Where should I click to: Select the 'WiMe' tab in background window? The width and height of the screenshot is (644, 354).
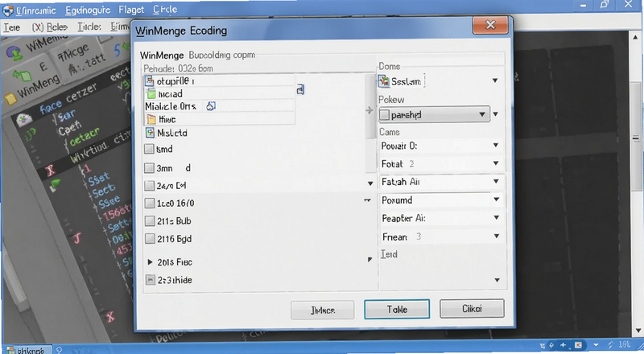[x=45, y=43]
